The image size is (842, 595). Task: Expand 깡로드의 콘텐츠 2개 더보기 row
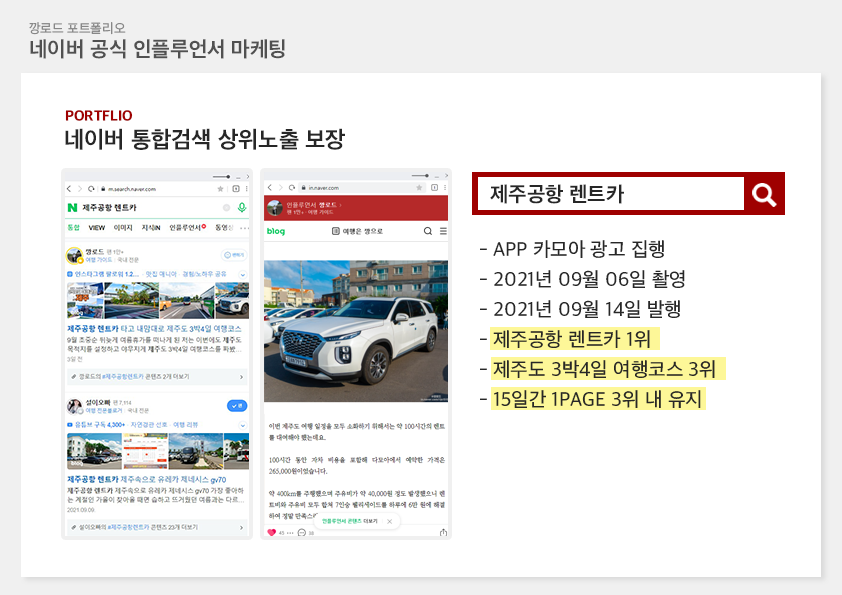(x=157, y=377)
